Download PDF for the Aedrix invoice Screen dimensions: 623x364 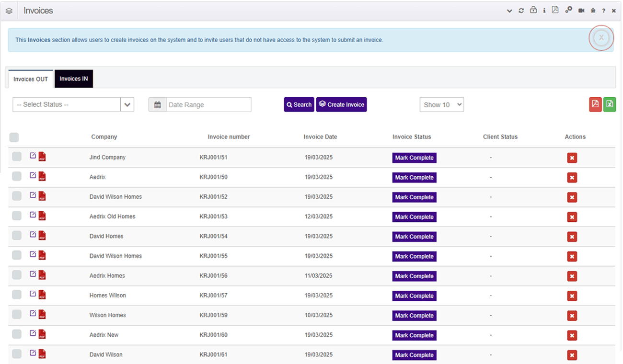(x=42, y=177)
